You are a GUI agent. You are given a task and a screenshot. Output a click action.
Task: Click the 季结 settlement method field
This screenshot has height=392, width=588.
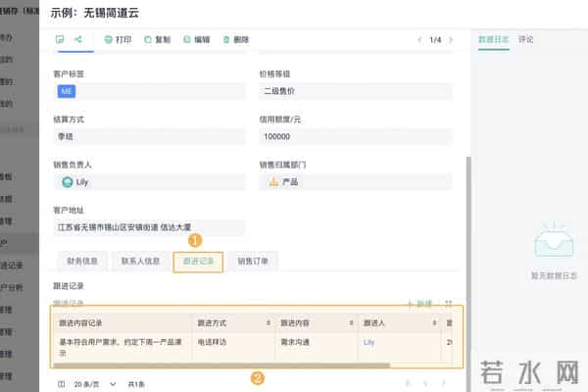tap(149, 136)
